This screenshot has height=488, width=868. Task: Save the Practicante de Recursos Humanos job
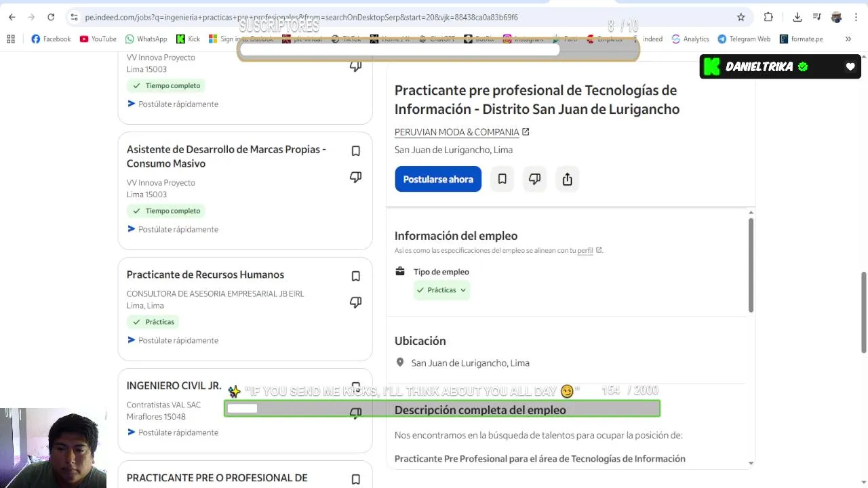[355, 276]
